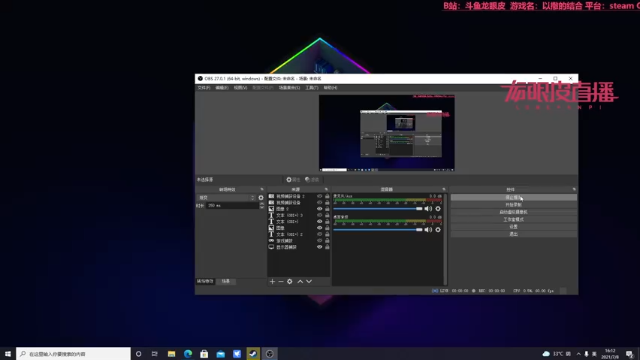The width and height of the screenshot is (640, 360).
Task: Open Microsoft Edge from taskbar
Action: (x=188, y=354)
